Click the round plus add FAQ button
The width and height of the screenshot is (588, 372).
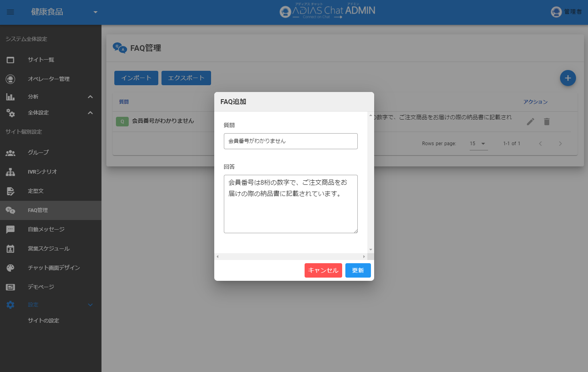(568, 78)
